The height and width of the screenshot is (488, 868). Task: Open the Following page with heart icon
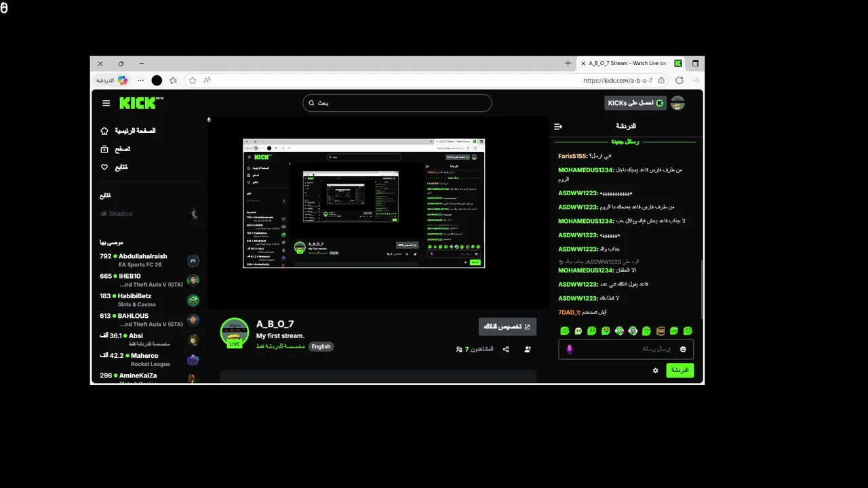(114, 167)
